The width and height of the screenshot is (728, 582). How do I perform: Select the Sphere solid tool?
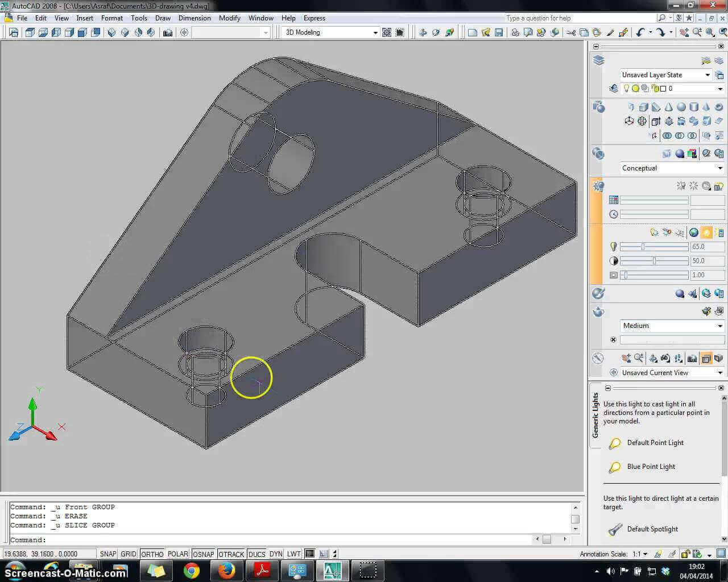681,107
